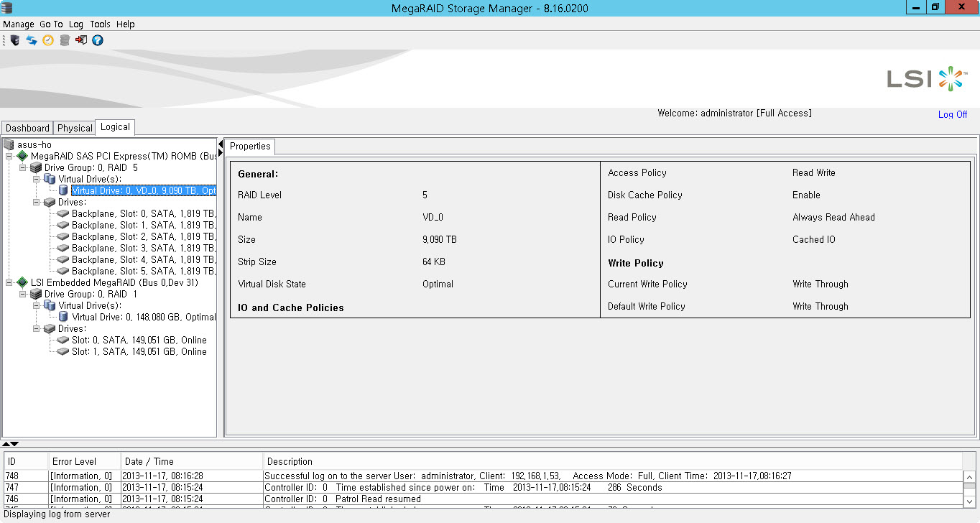This screenshot has width=980, height=523.
Task: Select Slot 0 SATA 149,051 GB Online
Action: pyautogui.click(x=139, y=340)
